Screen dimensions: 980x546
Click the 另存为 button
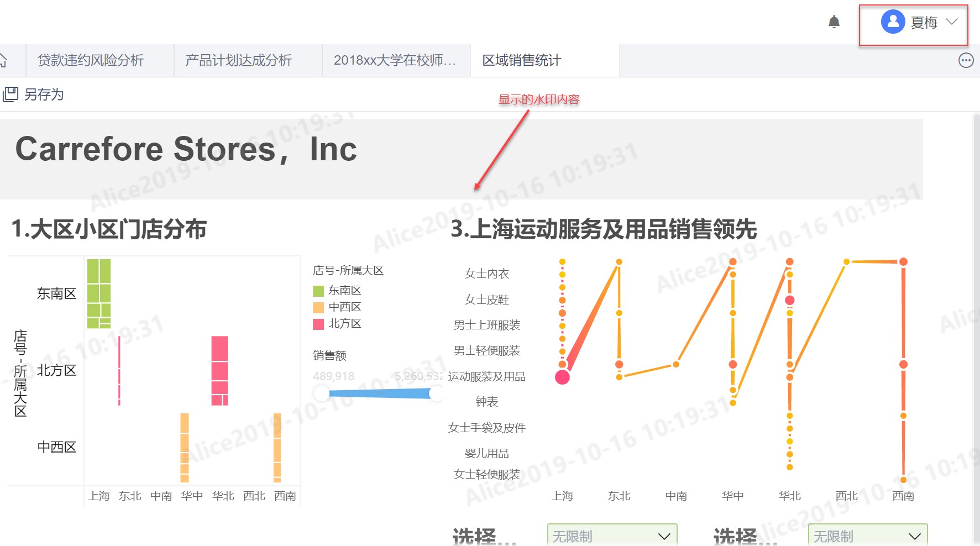tap(34, 95)
